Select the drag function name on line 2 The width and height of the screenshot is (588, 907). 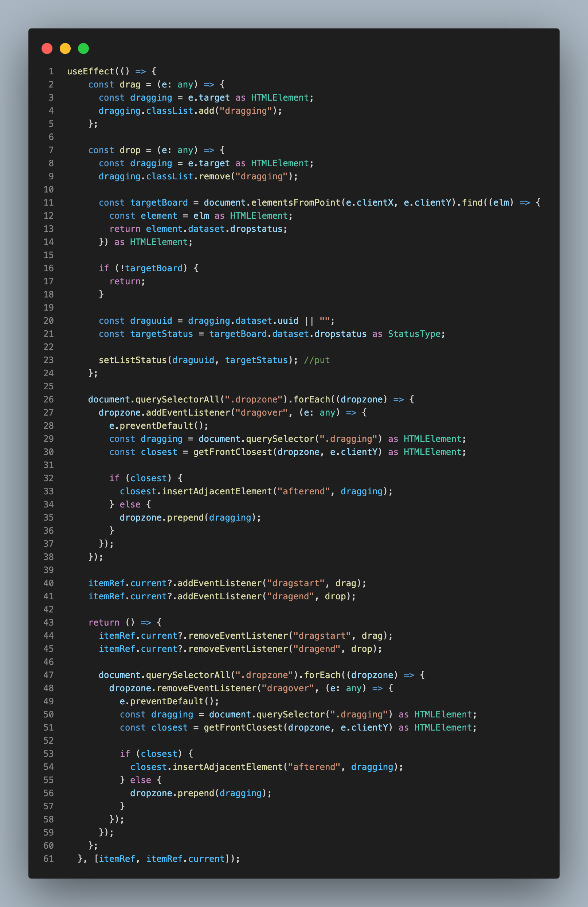tap(131, 84)
